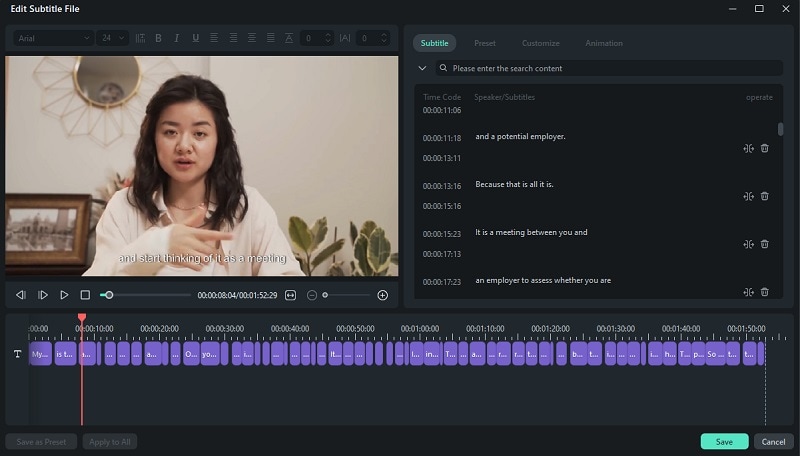Select subtitle text 'Because that is all it is.'

click(514, 185)
